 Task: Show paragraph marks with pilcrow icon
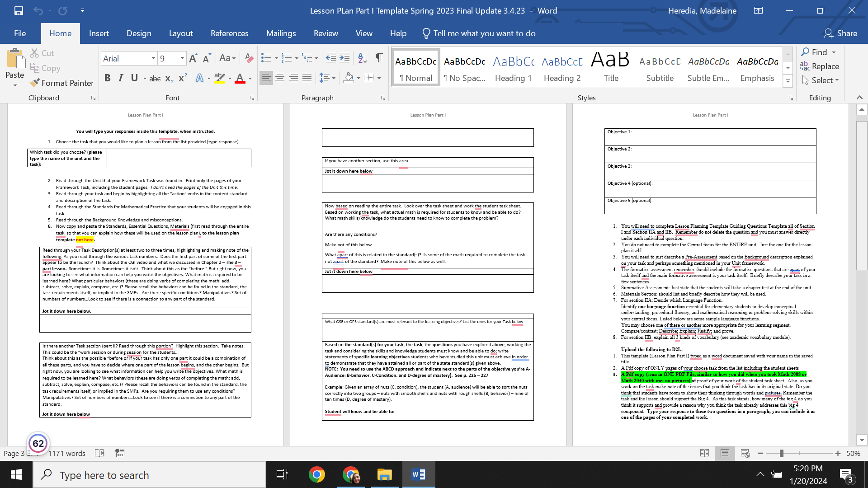point(379,58)
